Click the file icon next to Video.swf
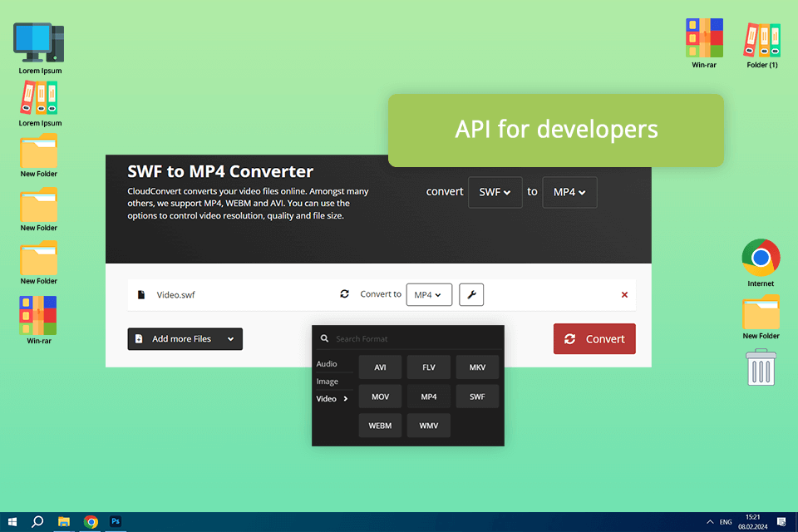The width and height of the screenshot is (798, 532). 141,295
